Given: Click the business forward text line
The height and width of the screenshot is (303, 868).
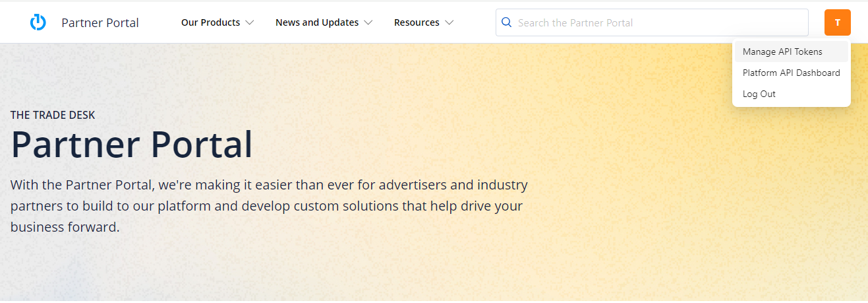Looking at the screenshot, I should 65,227.
